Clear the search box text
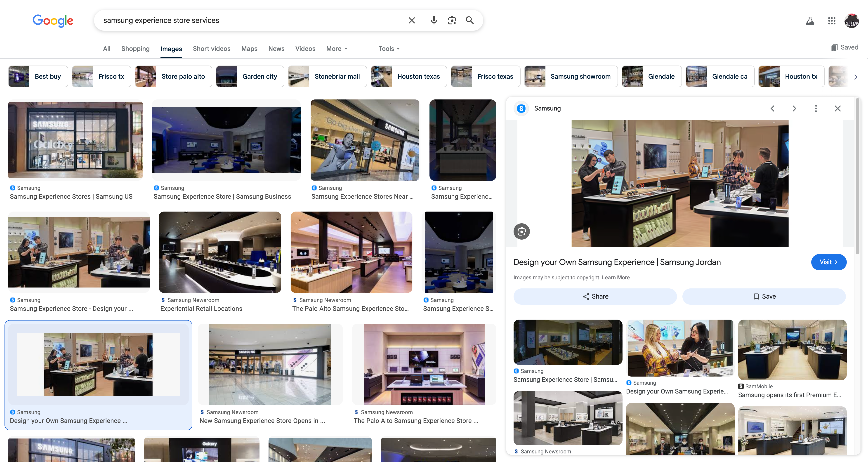This screenshot has height=462, width=868. click(x=411, y=20)
